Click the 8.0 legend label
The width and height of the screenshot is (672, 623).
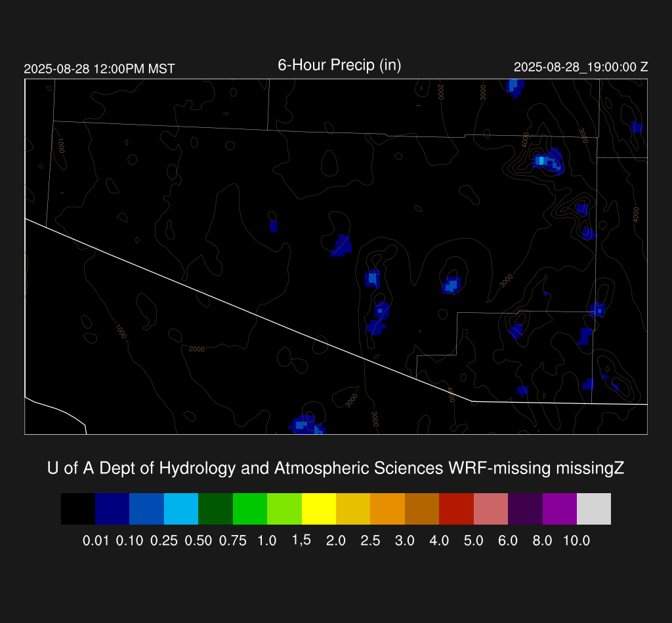click(x=542, y=541)
